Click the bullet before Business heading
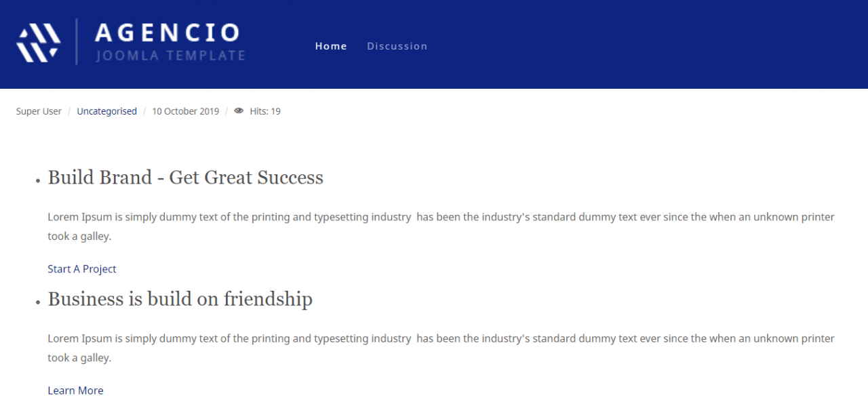The width and height of the screenshot is (868, 402). 38,302
